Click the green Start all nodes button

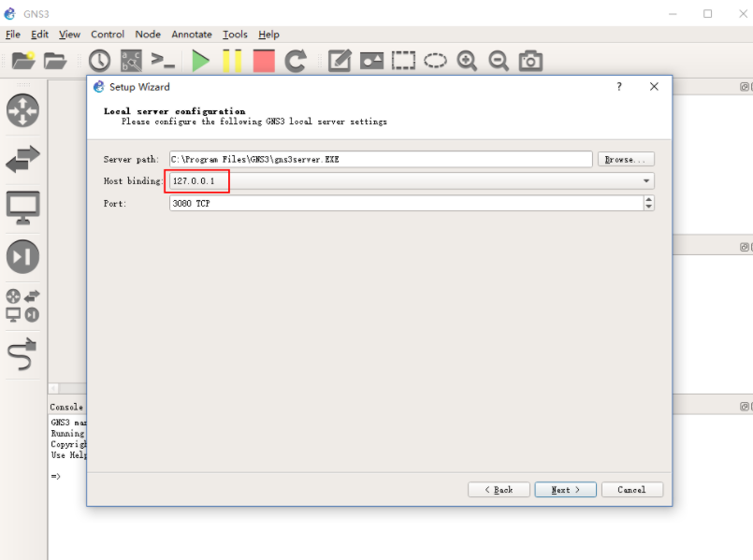[x=200, y=61]
